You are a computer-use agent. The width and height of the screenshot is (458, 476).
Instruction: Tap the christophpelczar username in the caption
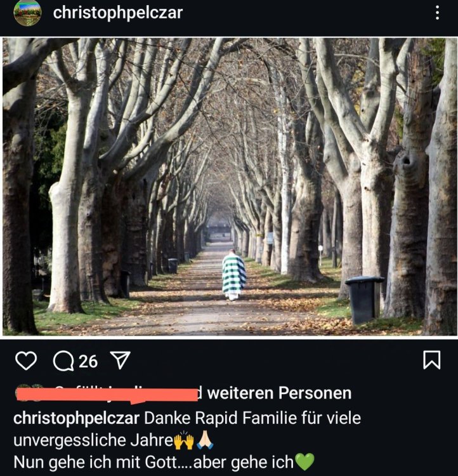(76, 419)
